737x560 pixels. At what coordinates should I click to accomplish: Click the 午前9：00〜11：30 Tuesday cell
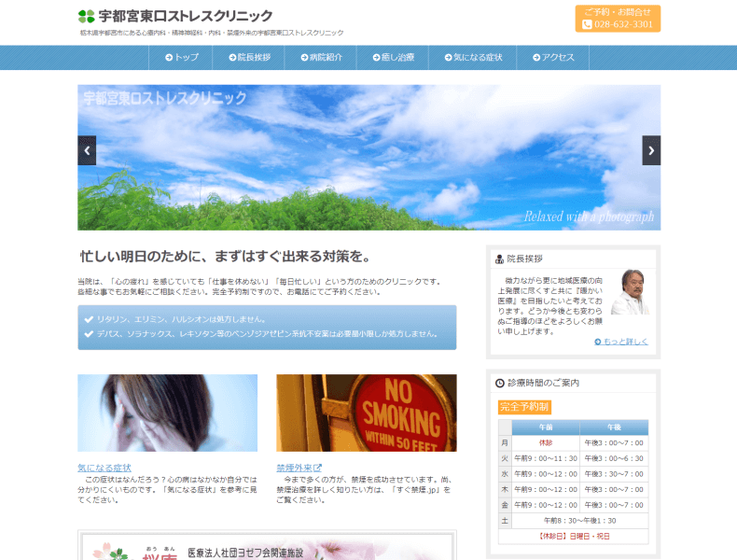point(546,458)
